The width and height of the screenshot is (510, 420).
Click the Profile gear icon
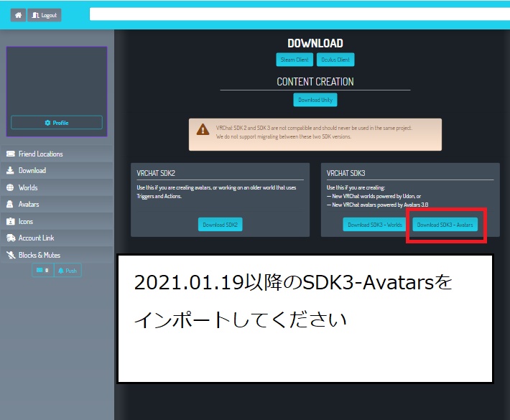(x=47, y=123)
